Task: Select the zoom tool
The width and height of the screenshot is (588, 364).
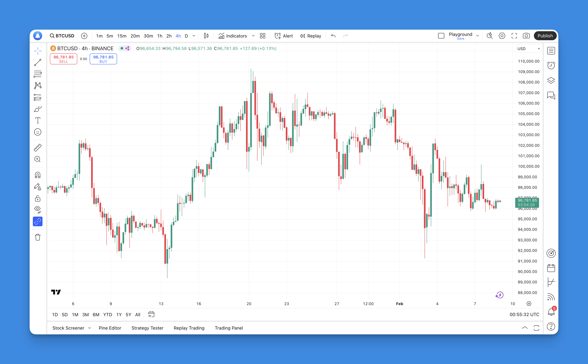Action: click(38, 159)
